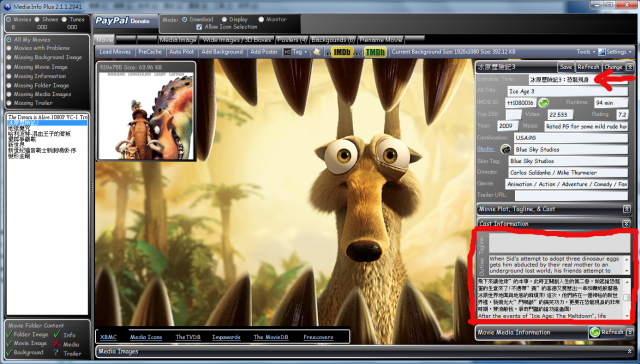The height and width of the screenshot is (364, 640).
Task: Click Add Background in toolbar
Action: (x=222, y=52)
